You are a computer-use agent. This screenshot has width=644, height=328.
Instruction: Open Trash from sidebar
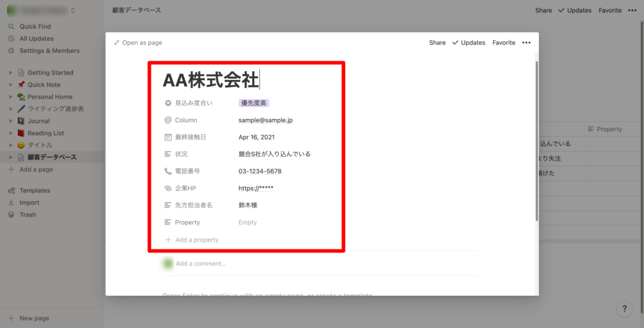[x=28, y=215]
